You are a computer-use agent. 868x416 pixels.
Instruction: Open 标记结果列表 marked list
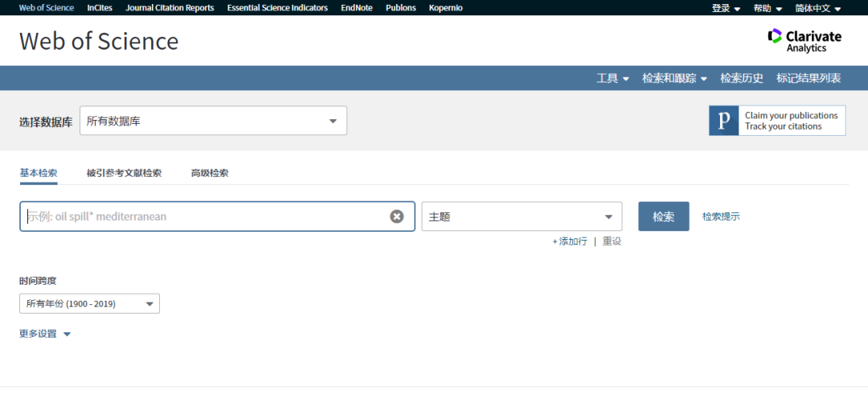click(809, 78)
